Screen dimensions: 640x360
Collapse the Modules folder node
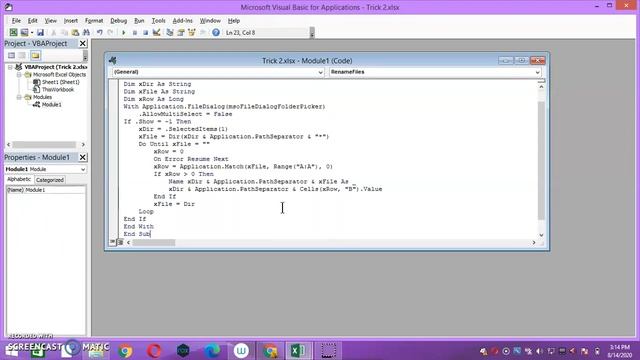19,97
